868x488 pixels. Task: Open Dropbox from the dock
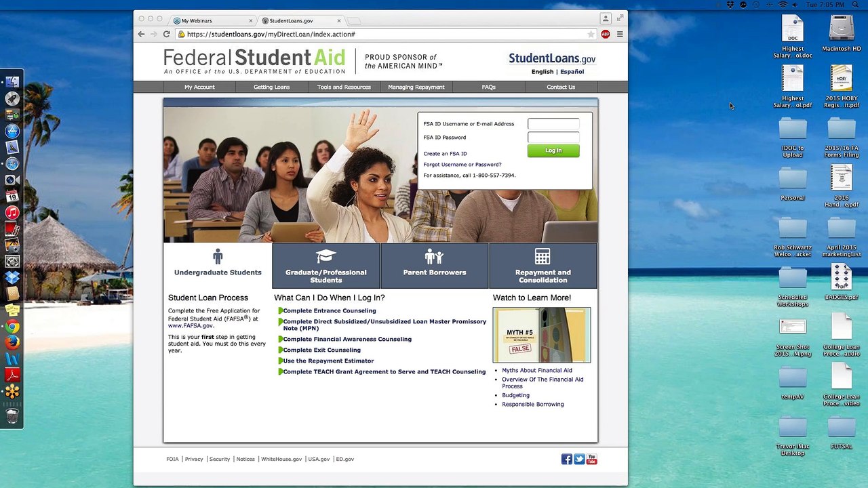point(12,277)
